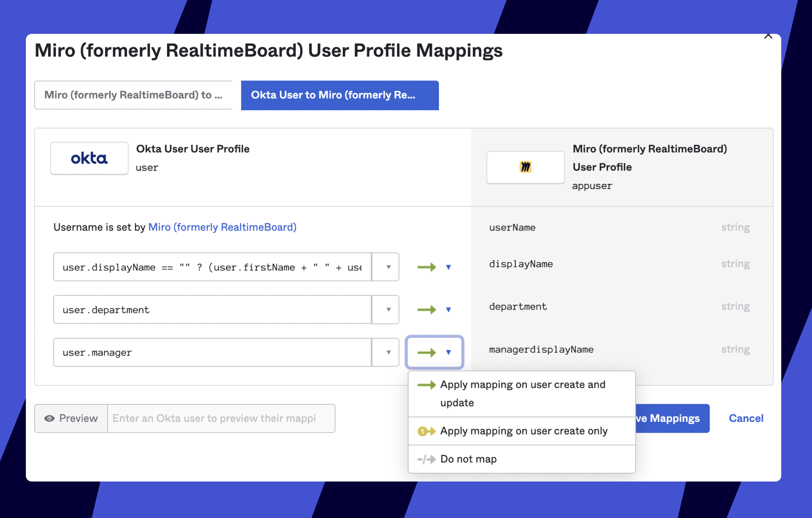Click the Cancel link
The height and width of the screenshot is (518, 812).
(746, 418)
